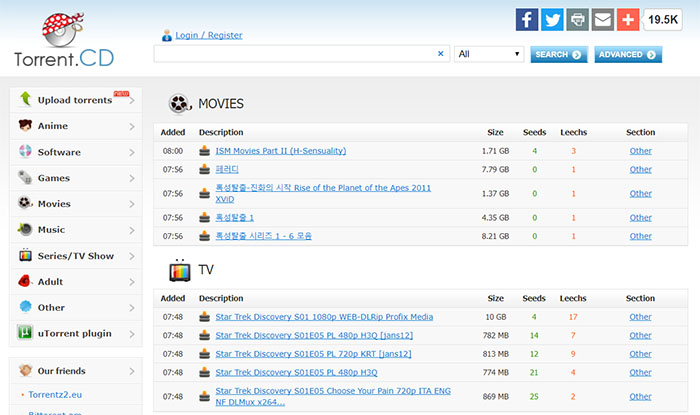Click the Games controller icon in the sidebar

(x=25, y=178)
